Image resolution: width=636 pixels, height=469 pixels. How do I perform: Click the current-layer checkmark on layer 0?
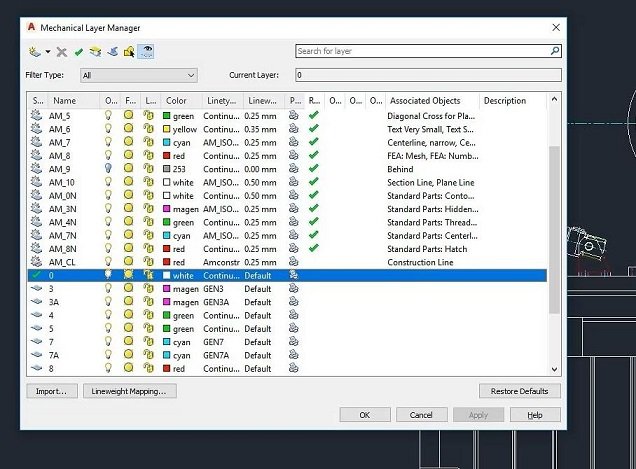point(37,275)
